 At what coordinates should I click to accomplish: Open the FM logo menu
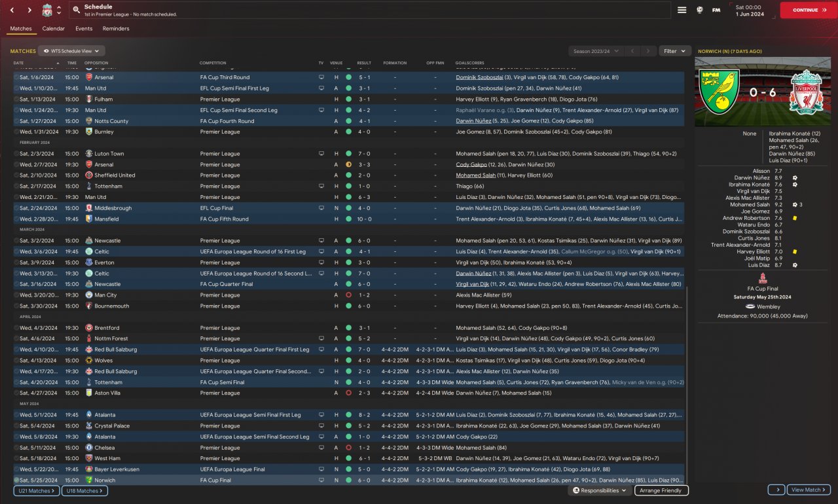(717, 10)
